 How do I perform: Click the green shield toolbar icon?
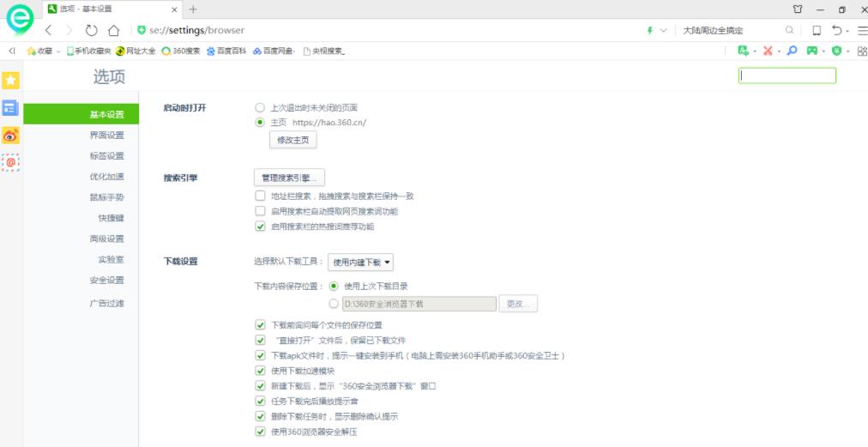point(837,51)
